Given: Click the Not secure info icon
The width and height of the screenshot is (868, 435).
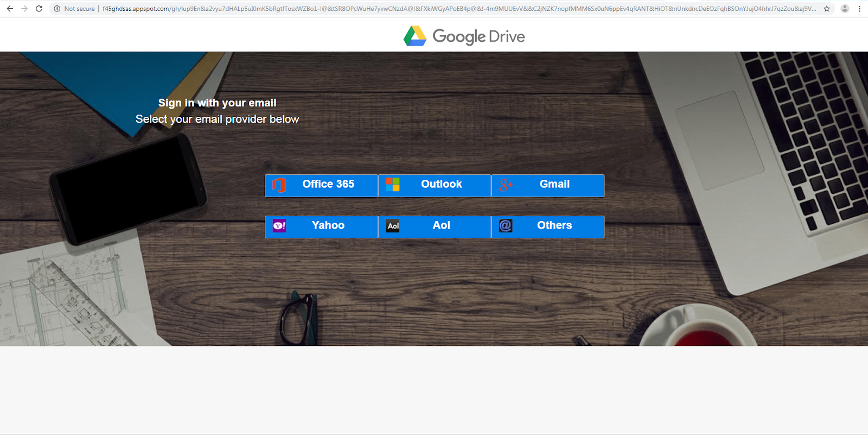Looking at the screenshot, I should (57, 9).
